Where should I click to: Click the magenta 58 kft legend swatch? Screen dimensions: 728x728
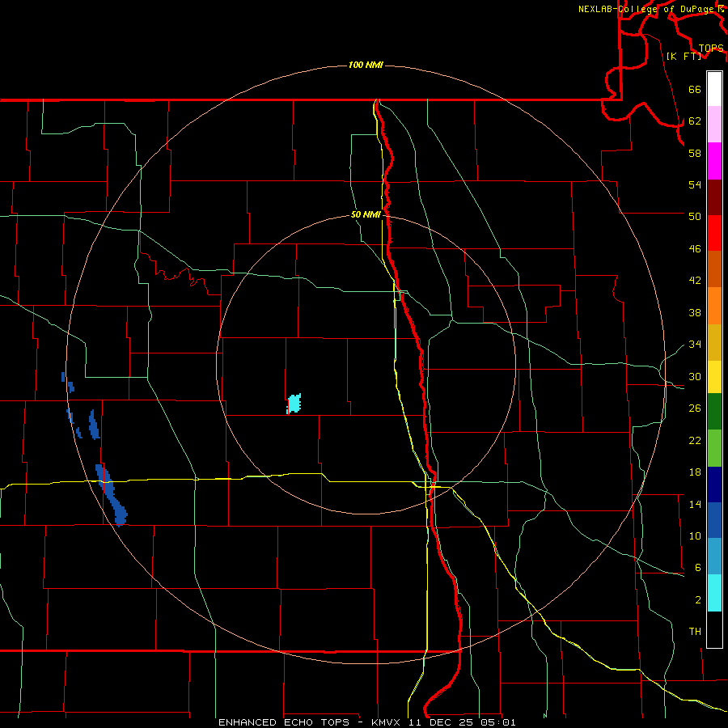click(x=714, y=161)
